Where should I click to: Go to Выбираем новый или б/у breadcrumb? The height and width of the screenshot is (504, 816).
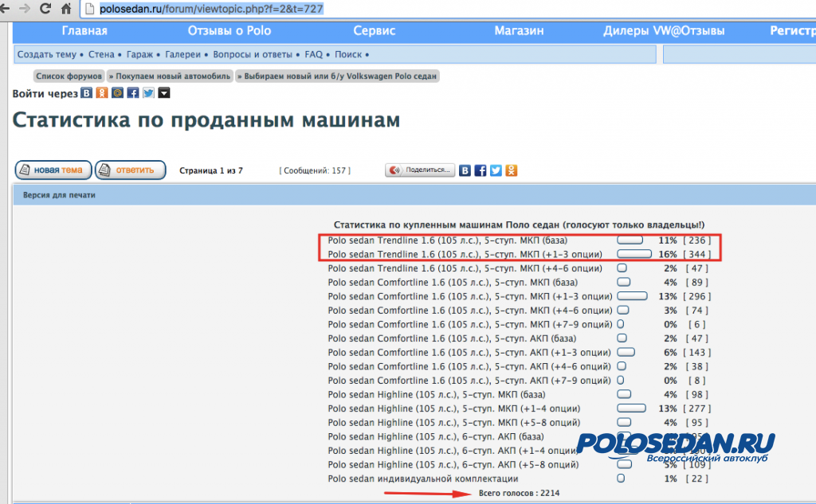point(337,76)
